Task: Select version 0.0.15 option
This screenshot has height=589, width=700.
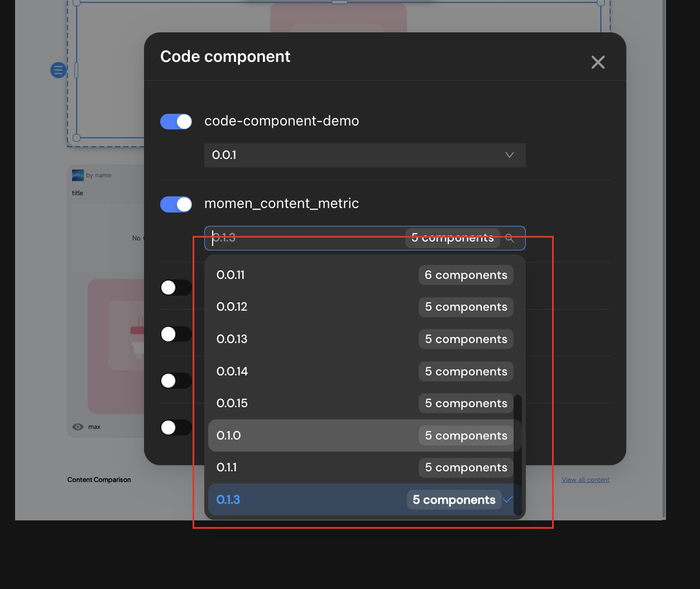Action: (365, 403)
